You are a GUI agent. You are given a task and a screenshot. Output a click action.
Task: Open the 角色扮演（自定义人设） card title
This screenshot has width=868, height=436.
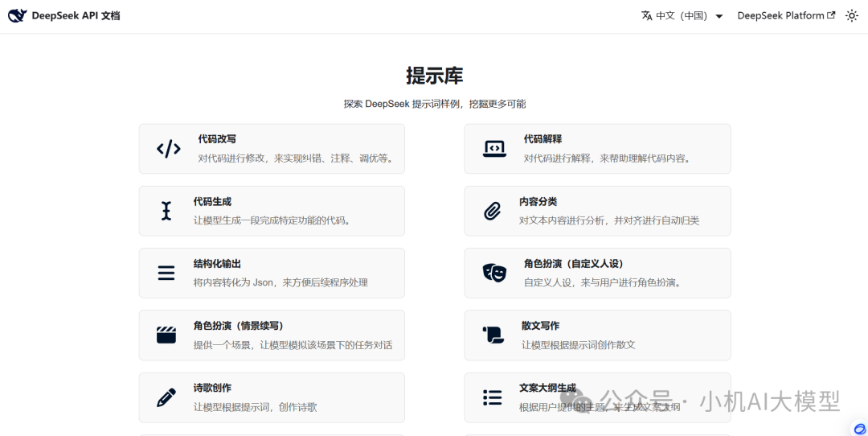574,264
